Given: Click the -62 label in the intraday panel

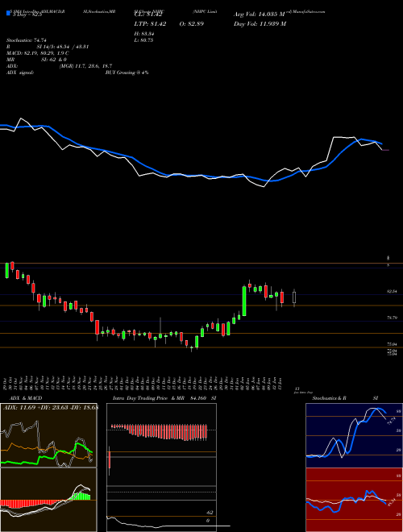Looking at the screenshot, I should (210, 513).
